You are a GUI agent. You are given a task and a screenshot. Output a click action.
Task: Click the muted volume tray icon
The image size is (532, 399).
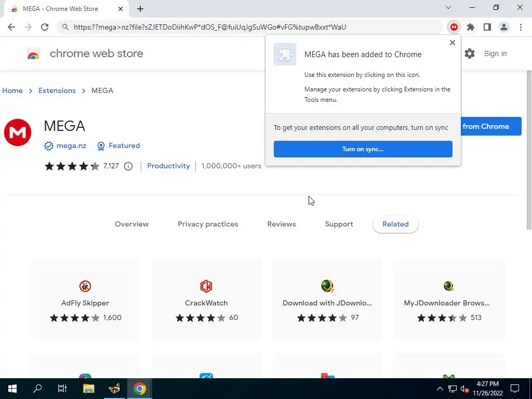pos(464,389)
